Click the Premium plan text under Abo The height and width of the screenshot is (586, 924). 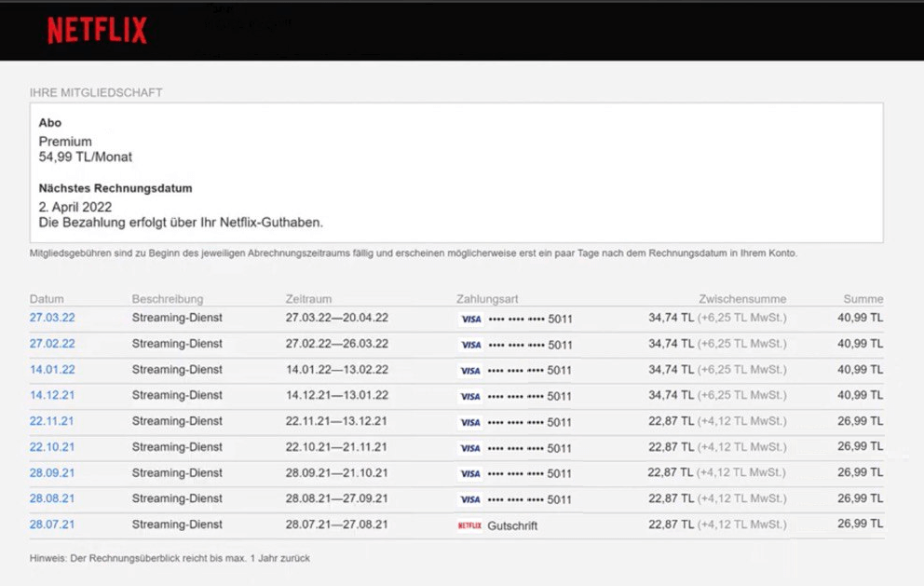point(65,142)
